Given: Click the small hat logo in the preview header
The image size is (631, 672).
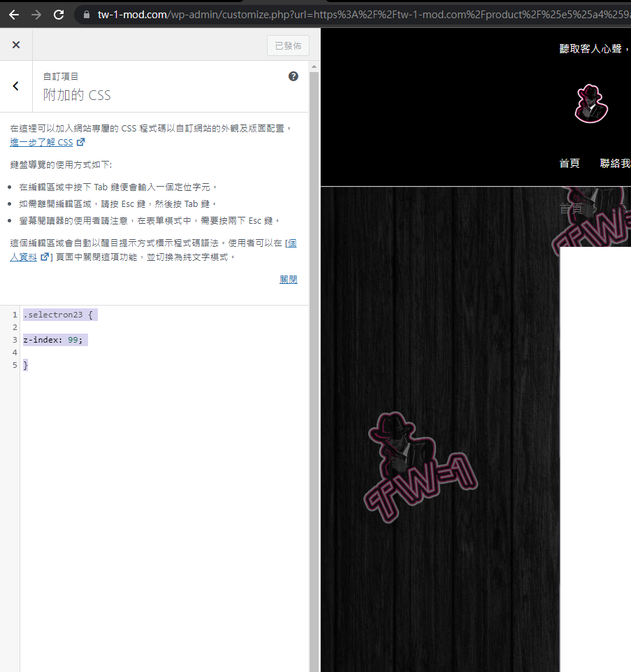Looking at the screenshot, I should 591,103.
